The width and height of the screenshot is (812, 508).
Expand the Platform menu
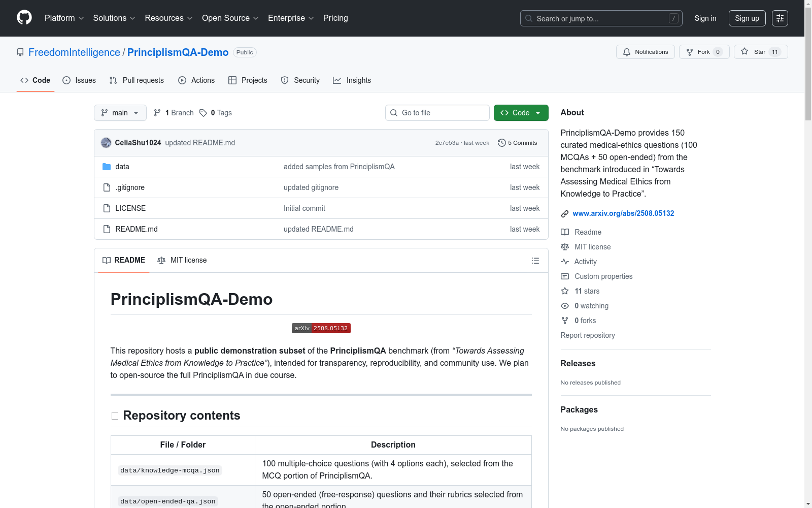[64, 18]
